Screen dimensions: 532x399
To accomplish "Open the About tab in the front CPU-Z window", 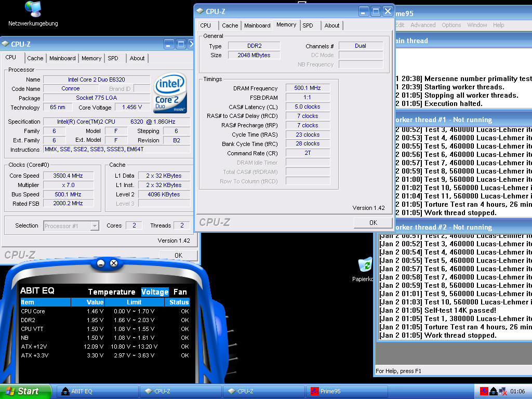I will point(332,25).
